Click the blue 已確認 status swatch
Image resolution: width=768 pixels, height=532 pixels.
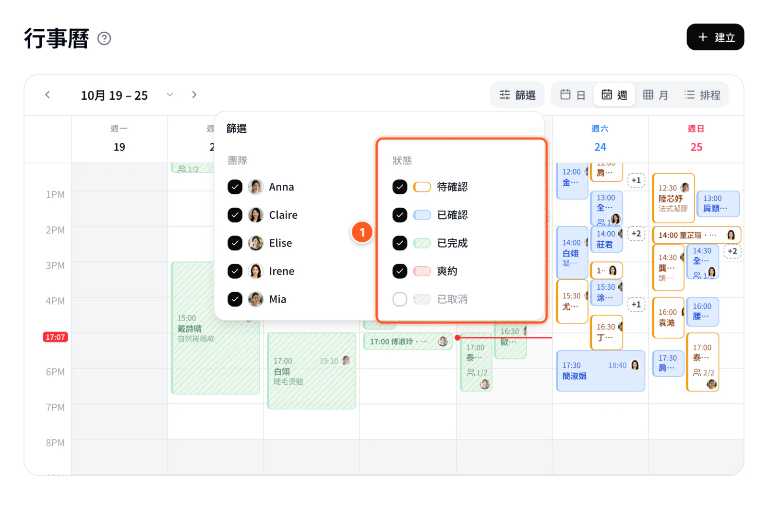pyautogui.click(x=422, y=215)
